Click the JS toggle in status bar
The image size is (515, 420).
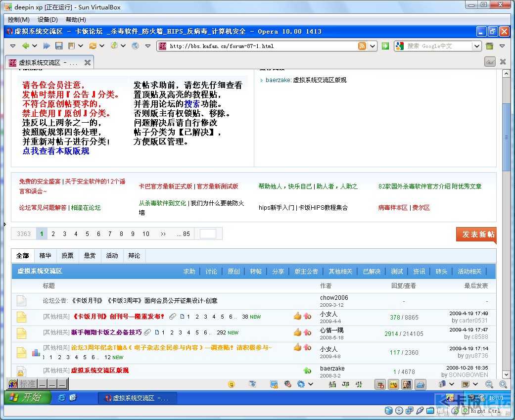pos(345,384)
